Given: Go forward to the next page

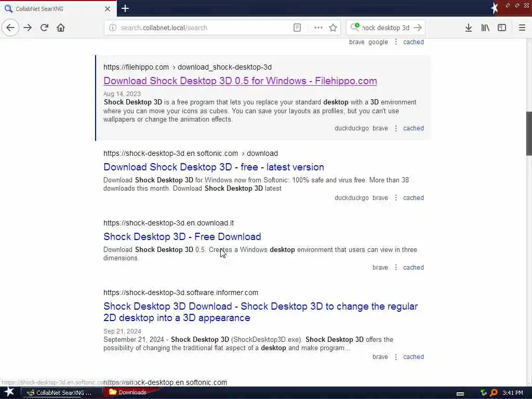Looking at the screenshot, I should point(28,28).
